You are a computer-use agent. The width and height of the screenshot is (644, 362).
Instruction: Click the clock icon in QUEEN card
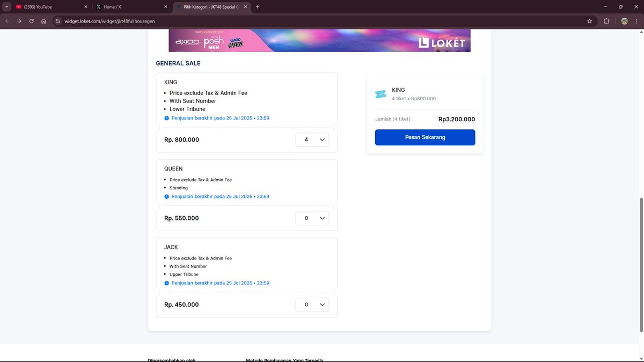point(166,197)
